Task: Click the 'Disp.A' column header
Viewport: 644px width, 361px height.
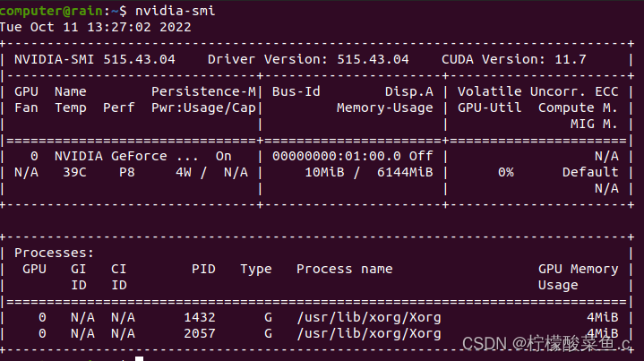Action: click(x=409, y=92)
